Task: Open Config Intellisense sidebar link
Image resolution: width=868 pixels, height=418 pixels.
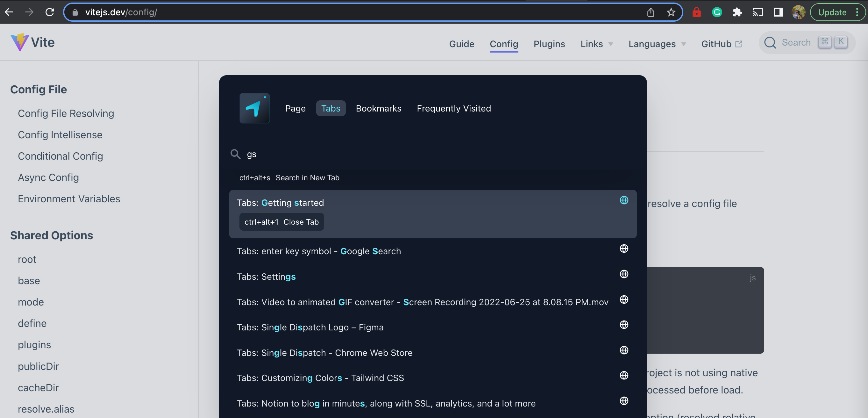Action: 60,135
